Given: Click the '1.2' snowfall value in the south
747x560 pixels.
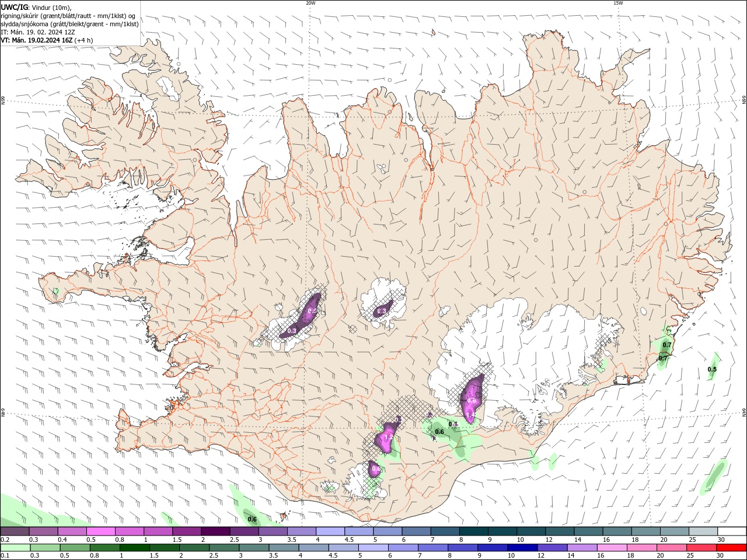Looking at the screenshot, I should point(389,437).
